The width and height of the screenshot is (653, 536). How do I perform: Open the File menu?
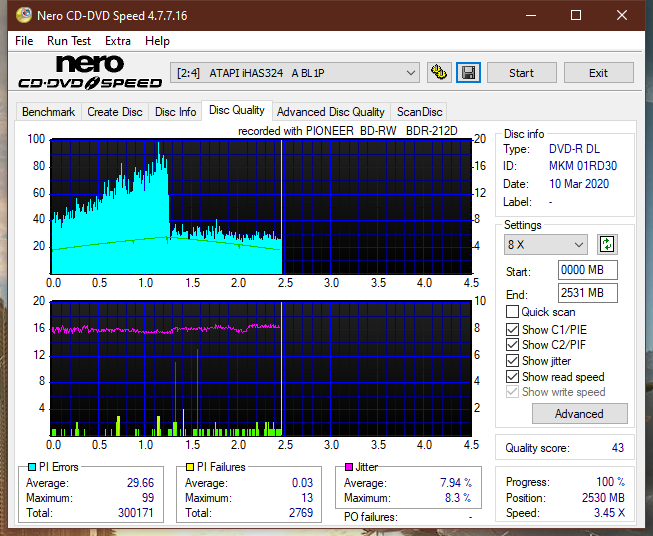tap(24, 41)
